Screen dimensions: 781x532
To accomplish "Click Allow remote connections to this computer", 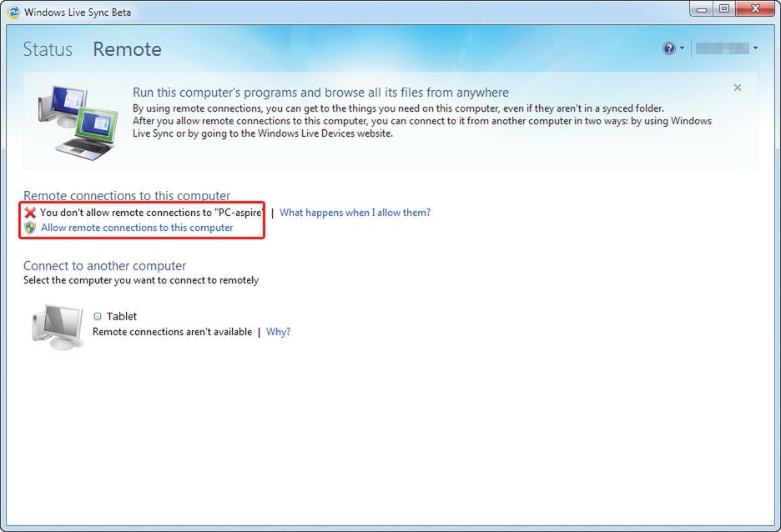I will coord(137,228).
